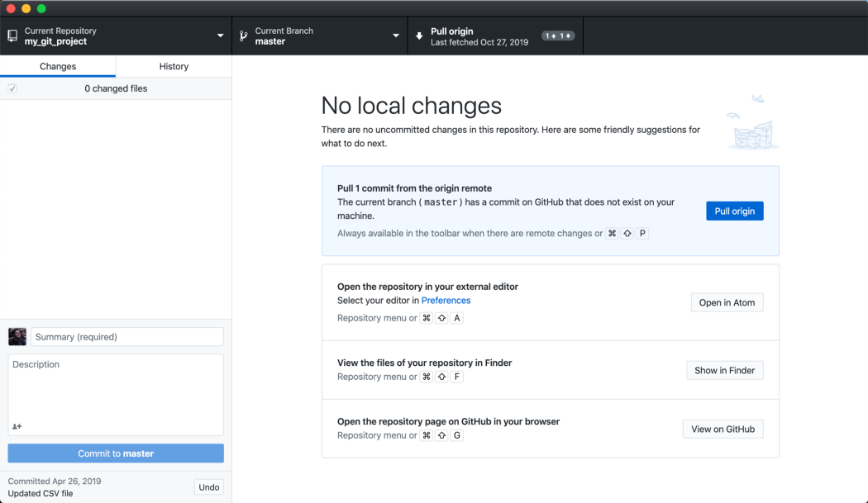Image resolution: width=868 pixels, height=503 pixels.
Task: Click Show in Finder button
Action: [724, 370]
